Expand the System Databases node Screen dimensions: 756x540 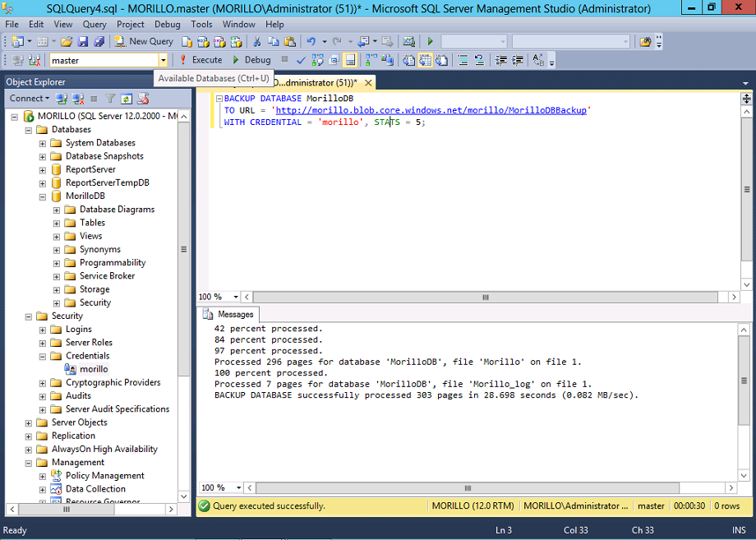43,143
